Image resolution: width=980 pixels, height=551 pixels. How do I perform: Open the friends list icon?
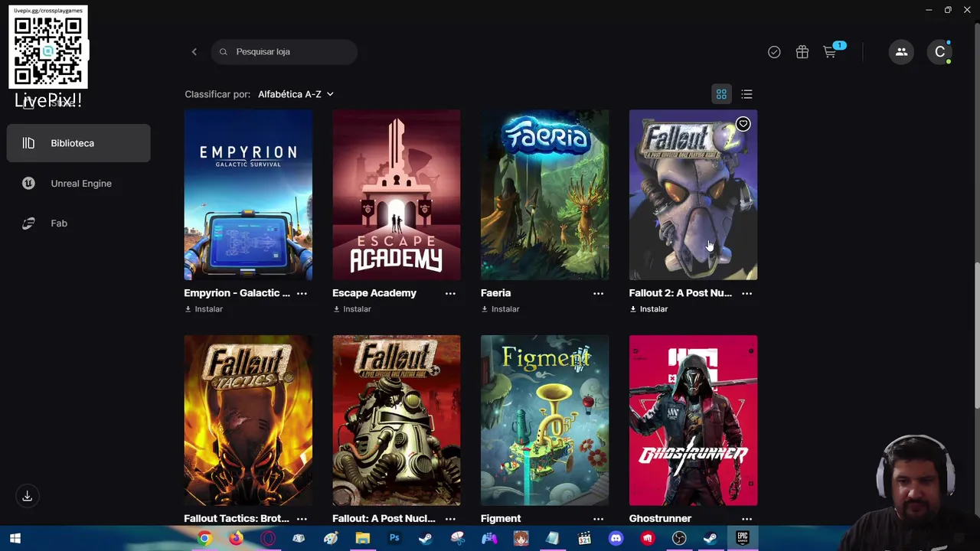click(901, 52)
